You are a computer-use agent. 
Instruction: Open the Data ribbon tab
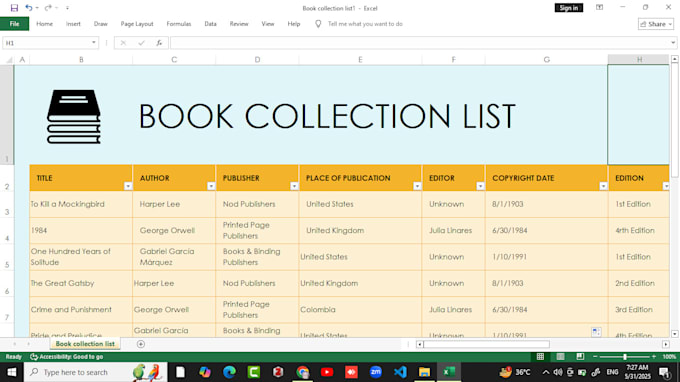pyautogui.click(x=210, y=24)
